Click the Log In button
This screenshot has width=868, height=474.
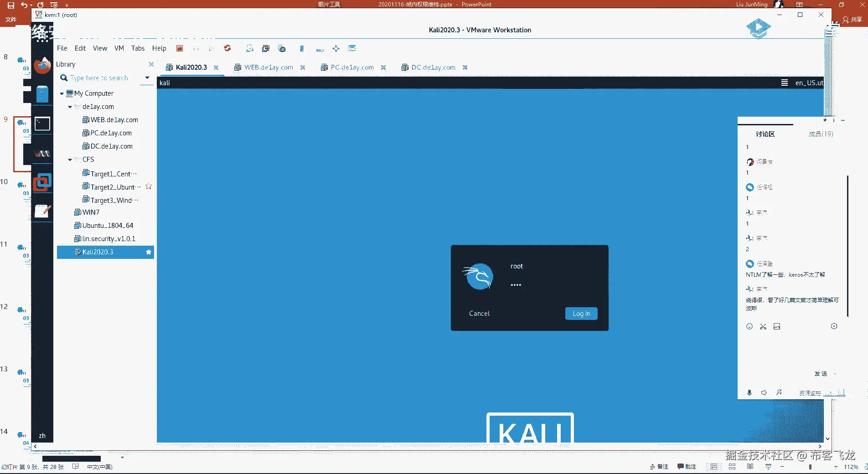point(581,314)
